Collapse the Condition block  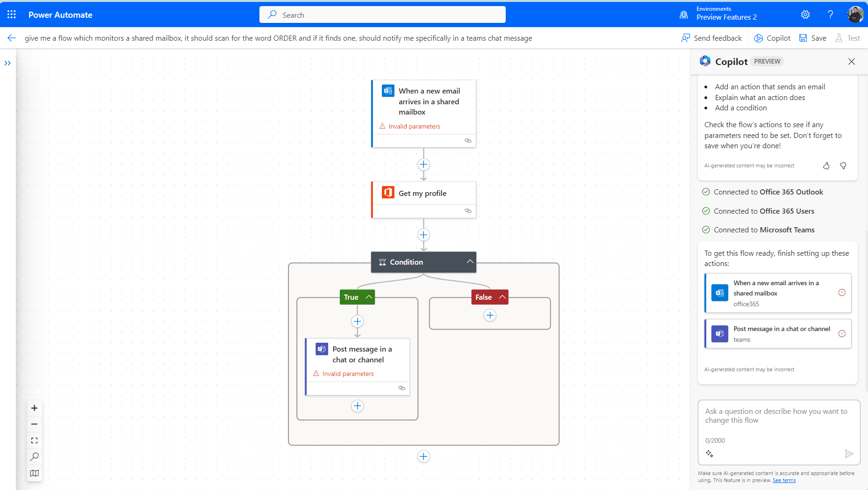click(x=470, y=262)
